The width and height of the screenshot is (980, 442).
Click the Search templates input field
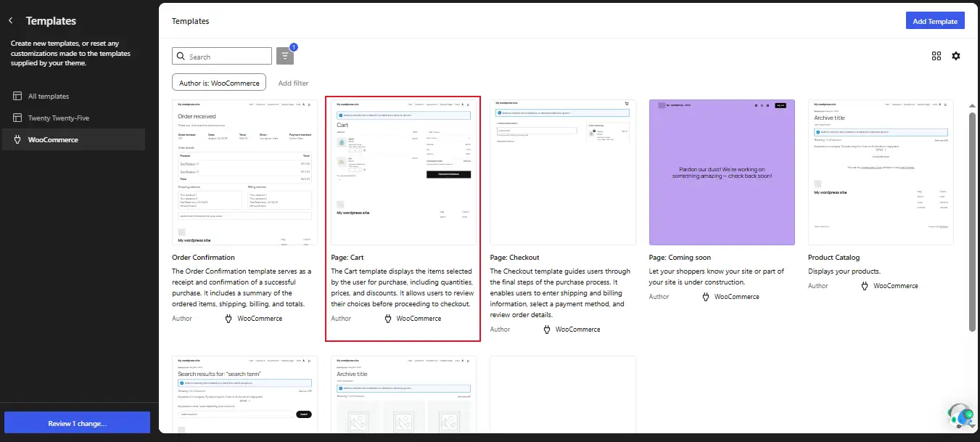coord(222,57)
